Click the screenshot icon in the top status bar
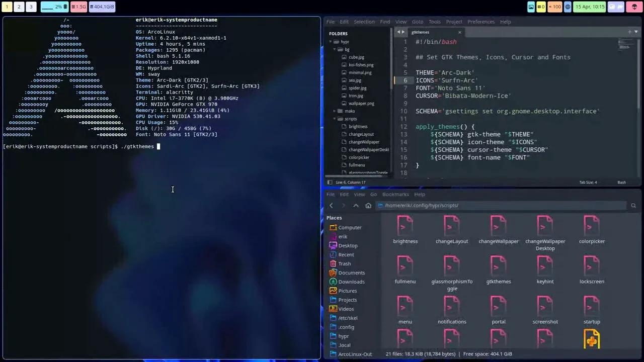Screen dimensions: 644x362 tap(531, 7)
